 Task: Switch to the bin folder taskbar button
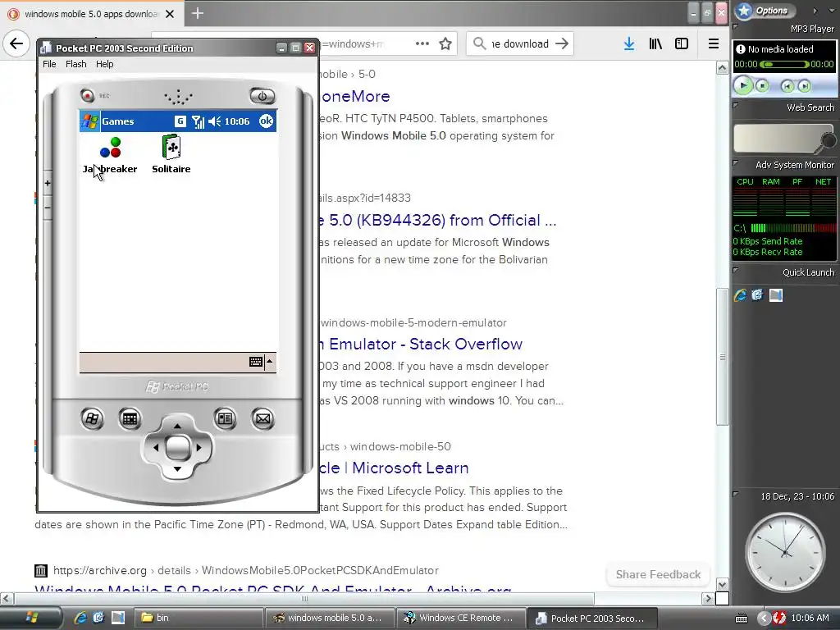coord(198,618)
